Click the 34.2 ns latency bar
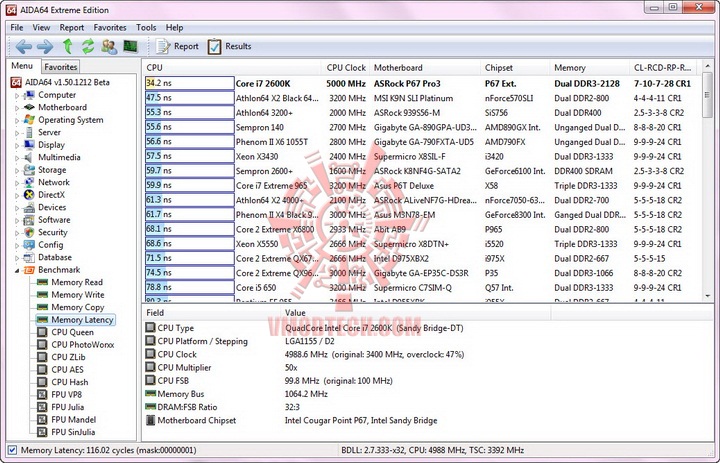Screen dimensions: 720x463 tap(190, 83)
